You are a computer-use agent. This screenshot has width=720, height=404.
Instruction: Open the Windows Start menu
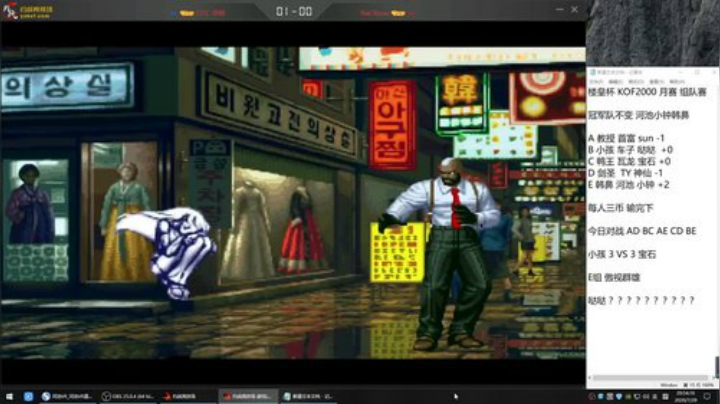[9, 396]
